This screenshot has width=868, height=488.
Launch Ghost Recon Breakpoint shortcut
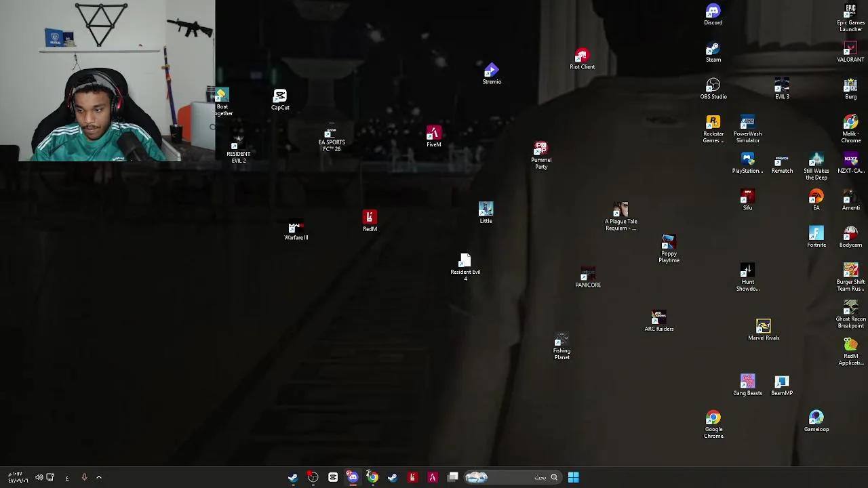pos(850,315)
